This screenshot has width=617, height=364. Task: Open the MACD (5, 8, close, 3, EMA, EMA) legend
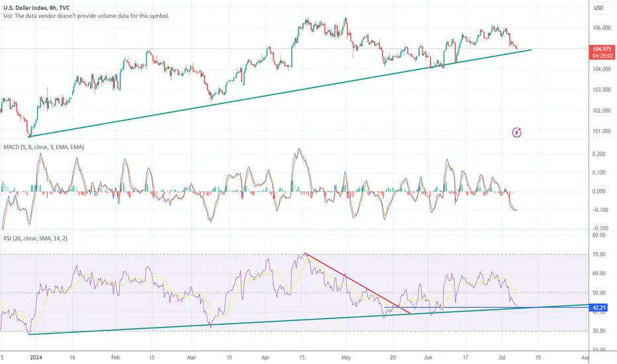(x=44, y=147)
